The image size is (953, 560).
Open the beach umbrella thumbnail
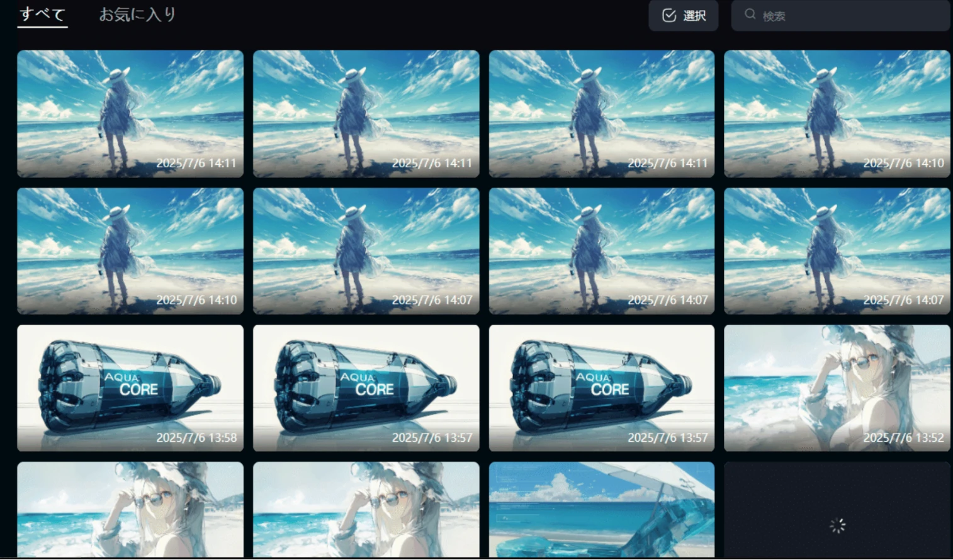[602, 510]
